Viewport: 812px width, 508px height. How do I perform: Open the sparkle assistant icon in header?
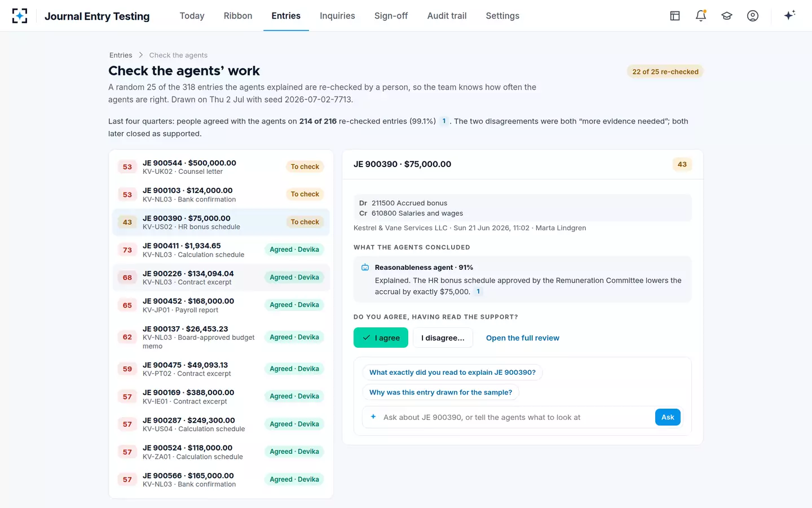coord(789,15)
